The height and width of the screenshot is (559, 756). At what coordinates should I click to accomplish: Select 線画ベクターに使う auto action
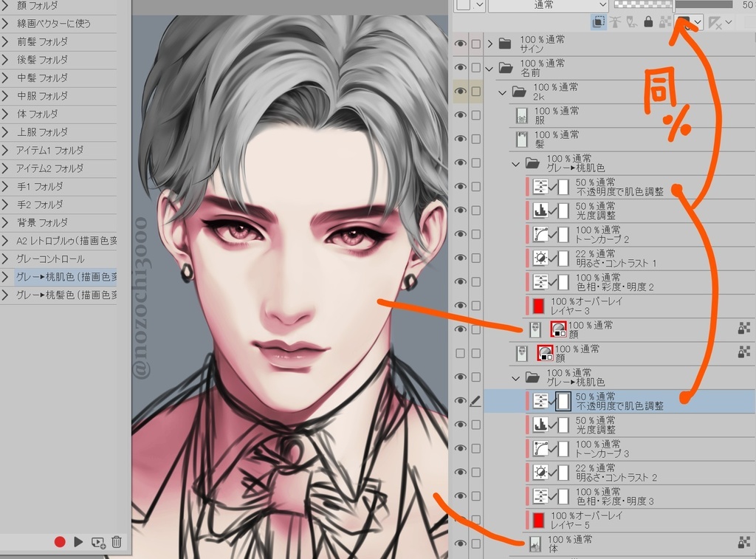click(x=53, y=23)
